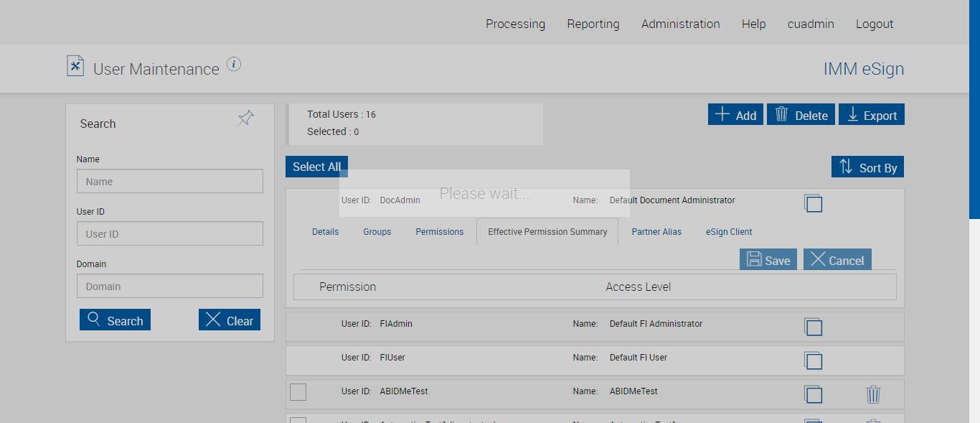This screenshot has width=980, height=423.
Task: Open the Administration menu
Action: pyautogui.click(x=680, y=24)
